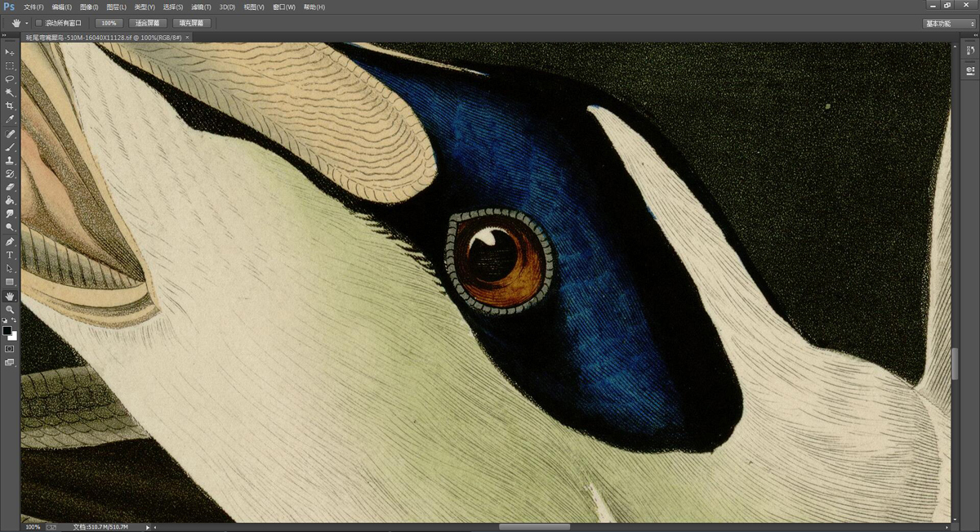
Task: Open 滤镜(T) menu
Action: (x=201, y=7)
